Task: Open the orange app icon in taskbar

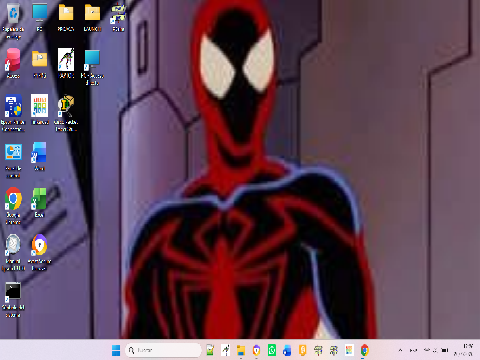Action: [303, 350]
